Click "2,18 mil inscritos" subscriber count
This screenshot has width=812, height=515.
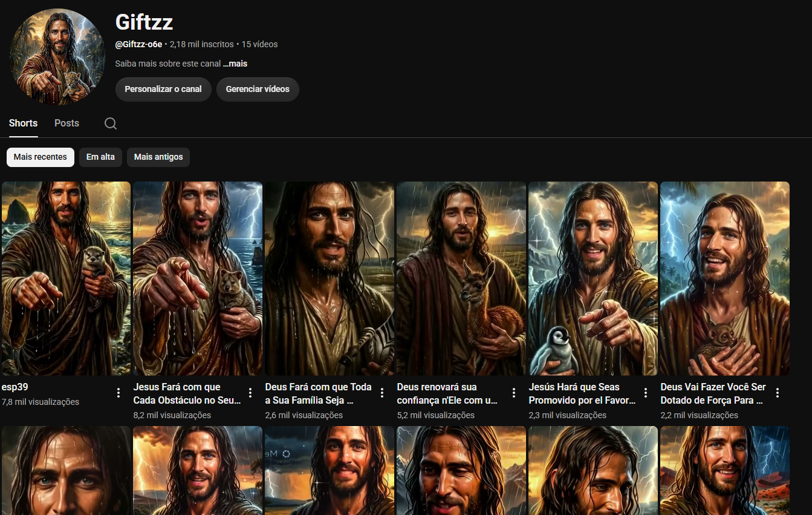click(202, 44)
